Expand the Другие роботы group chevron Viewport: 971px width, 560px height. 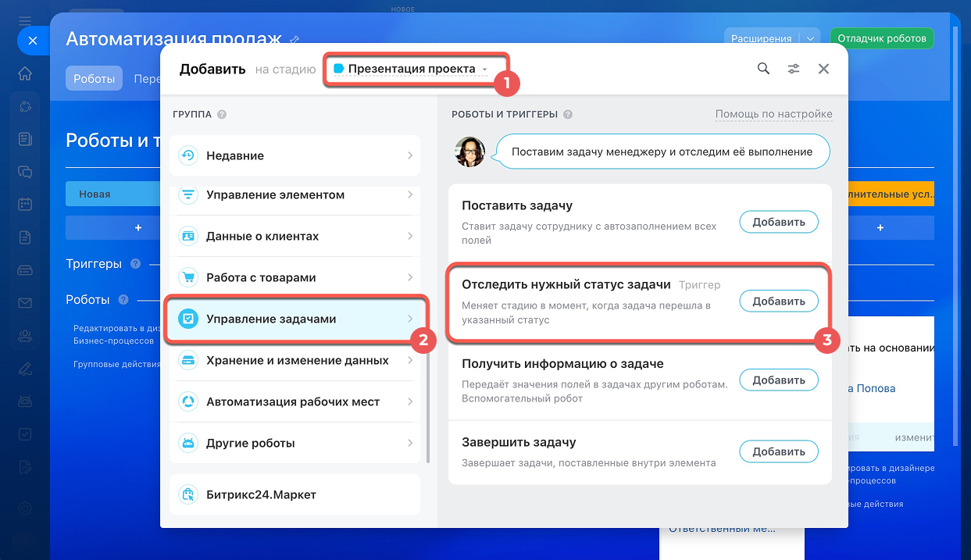pyautogui.click(x=410, y=443)
